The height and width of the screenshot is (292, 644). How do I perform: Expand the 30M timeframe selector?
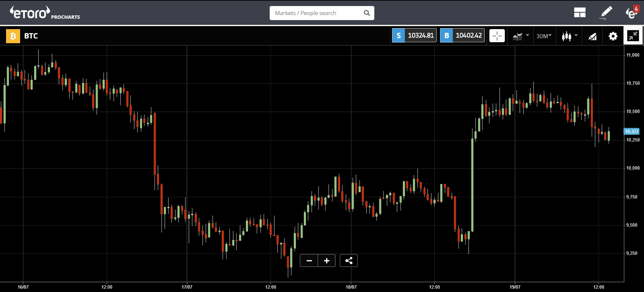click(x=544, y=36)
